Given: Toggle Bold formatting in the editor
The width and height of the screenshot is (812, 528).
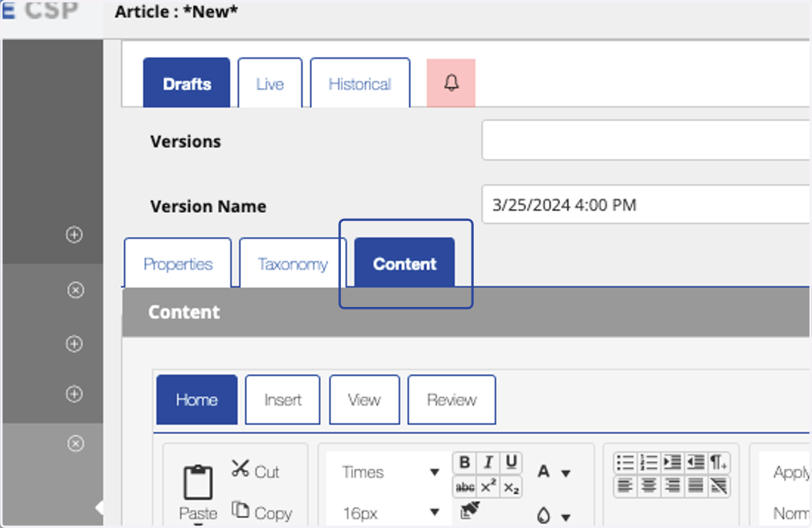Looking at the screenshot, I should click(x=464, y=462).
